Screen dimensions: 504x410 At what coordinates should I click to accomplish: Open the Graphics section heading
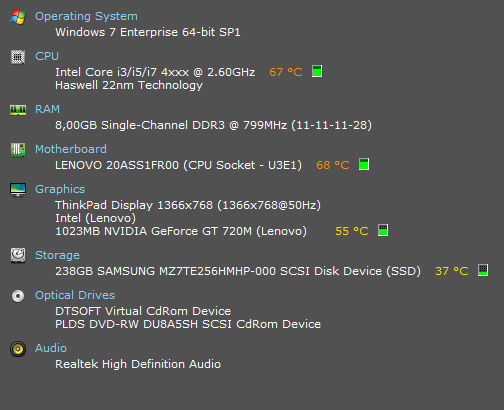[x=60, y=189]
